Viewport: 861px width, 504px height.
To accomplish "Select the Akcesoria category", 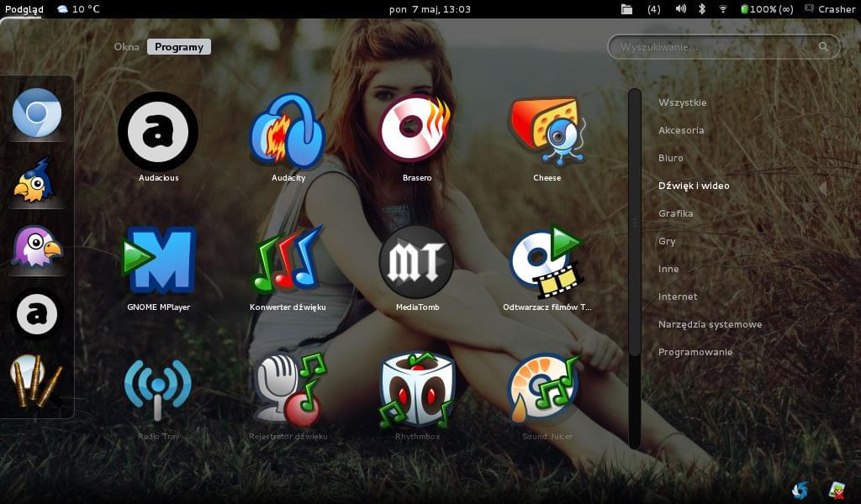I will 681,130.
